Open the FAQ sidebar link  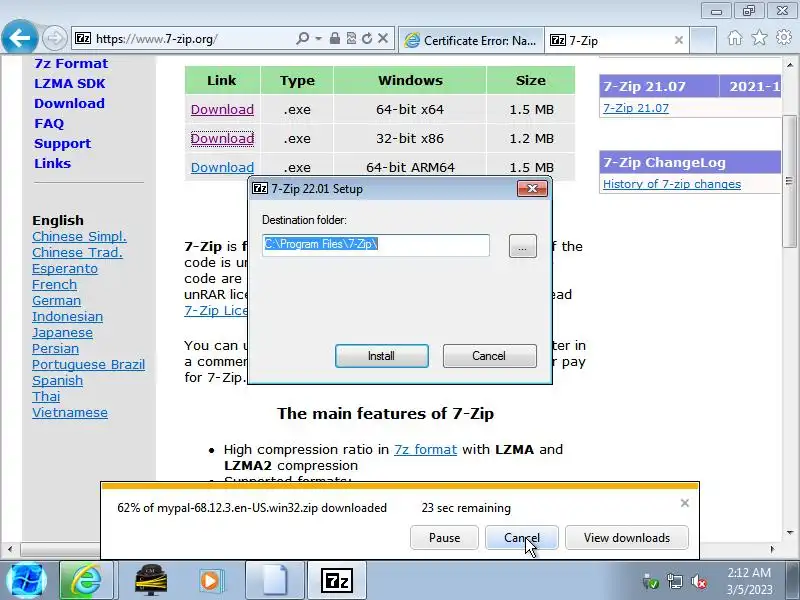point(49,123)
